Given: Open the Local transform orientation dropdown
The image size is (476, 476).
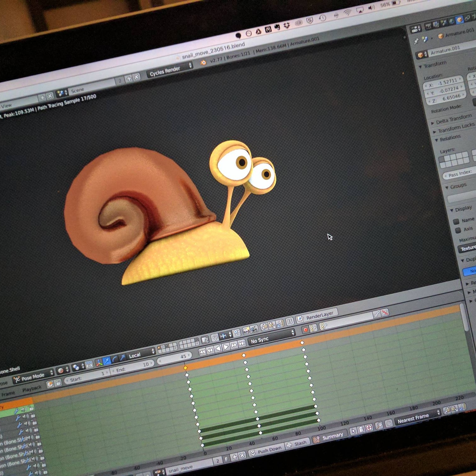Looking at the screenshot, I should pos(141,354).
